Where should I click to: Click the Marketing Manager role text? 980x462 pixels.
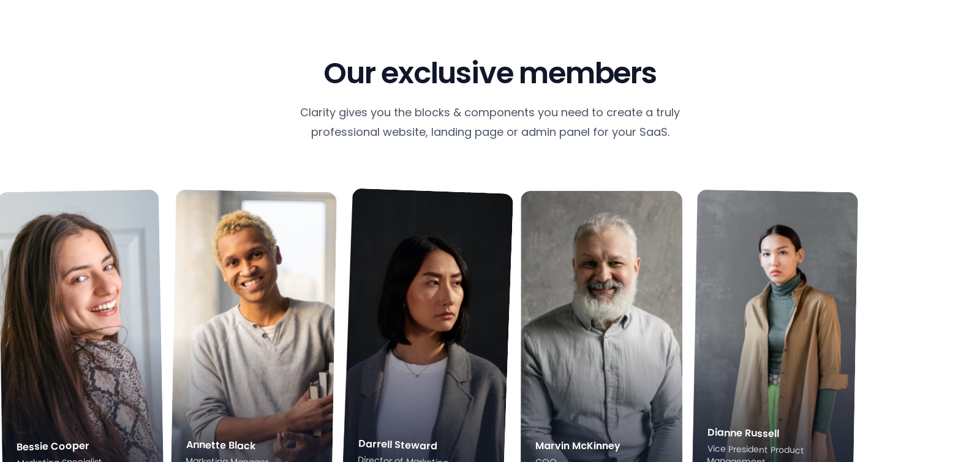[x=227, y=459]
